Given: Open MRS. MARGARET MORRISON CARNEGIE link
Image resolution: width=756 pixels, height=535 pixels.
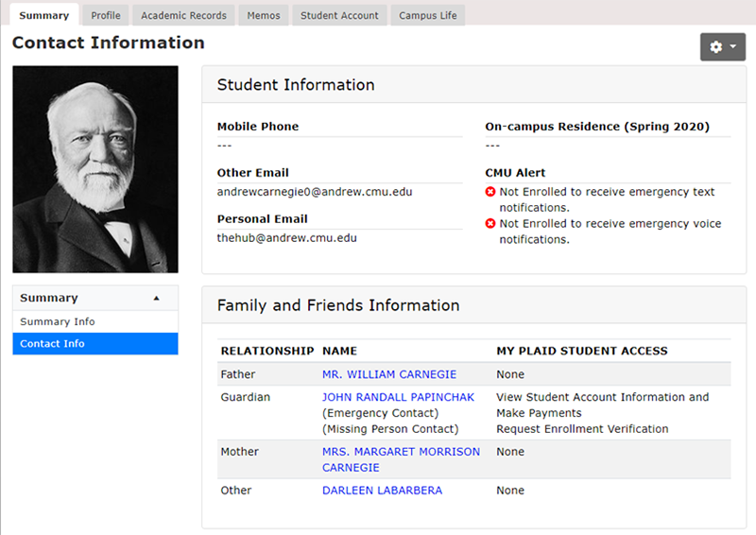Looking at the screenshot, I should pyautogui.click(x=401, y=459).
